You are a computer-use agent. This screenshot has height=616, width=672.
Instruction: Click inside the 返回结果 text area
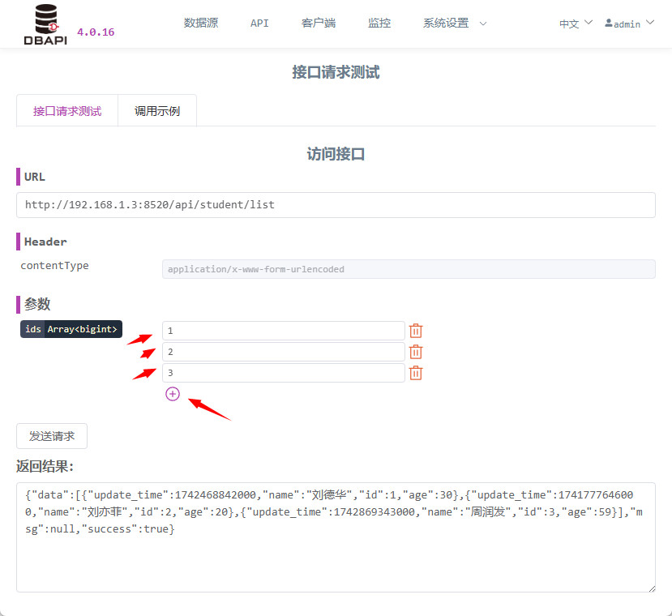click(x=336, y=537)
